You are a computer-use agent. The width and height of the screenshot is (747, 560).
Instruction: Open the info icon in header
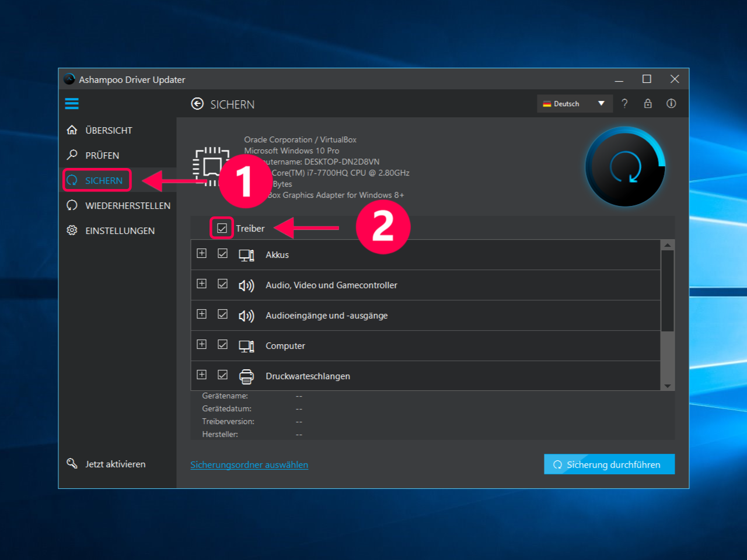(x=671, y=103)
